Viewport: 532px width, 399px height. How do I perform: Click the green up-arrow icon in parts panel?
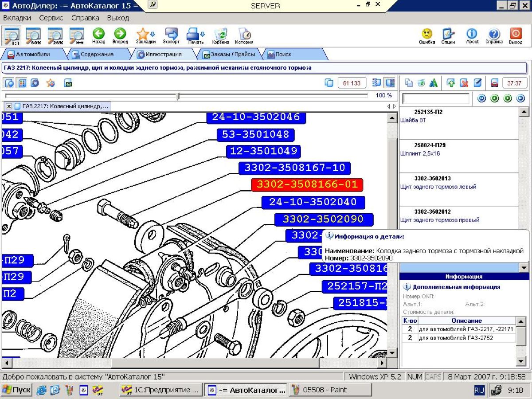451,83
